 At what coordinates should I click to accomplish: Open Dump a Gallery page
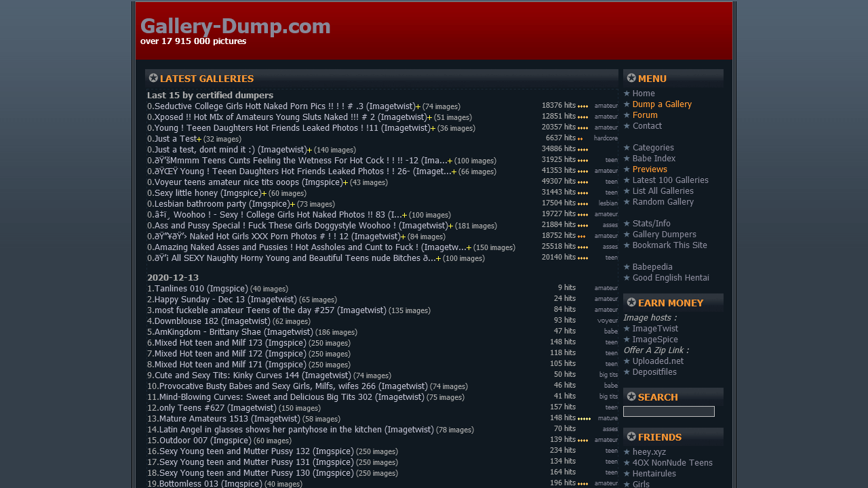[x=661, y=104]
